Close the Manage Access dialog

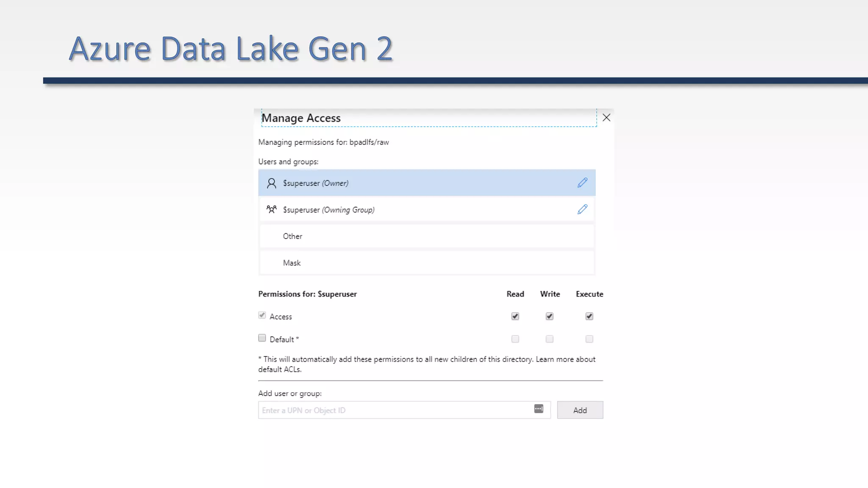[x=606, y=118]
